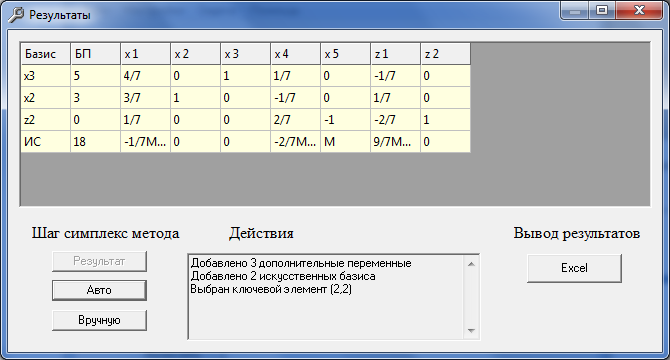670x360 pixels.
Task: Maximize the Результаты window
Action: click(x=602, y=11)
